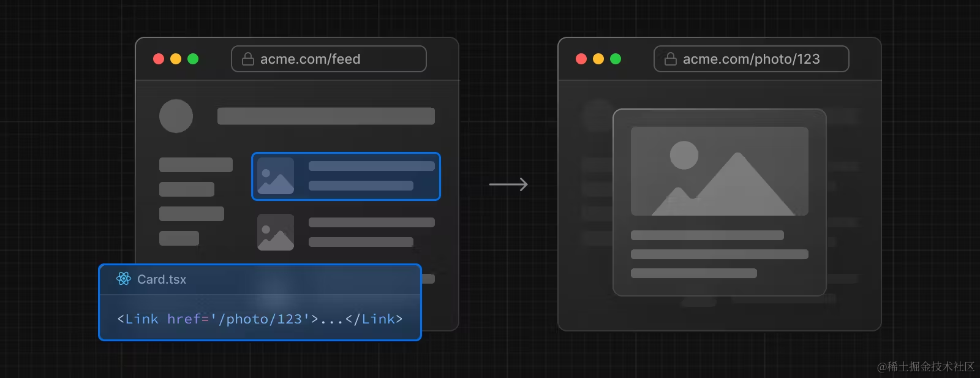Close the acme.com/feed window with red dot

159,59
